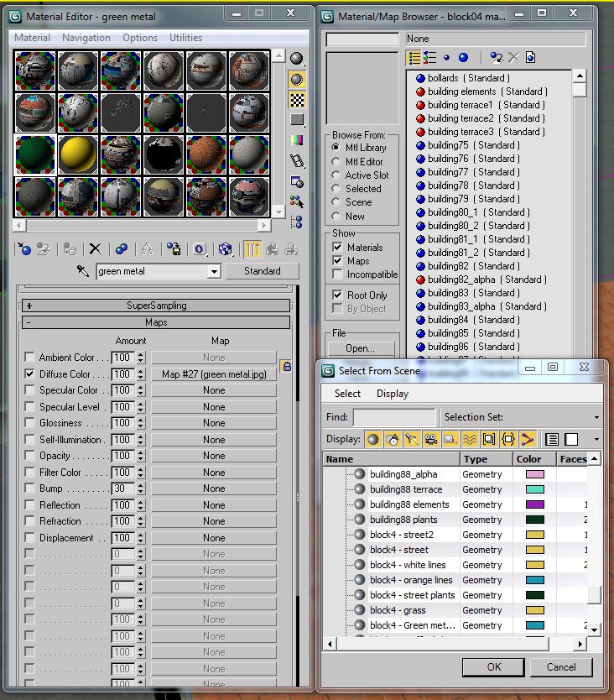Click the Material ID Channel icon

point(200,249)
